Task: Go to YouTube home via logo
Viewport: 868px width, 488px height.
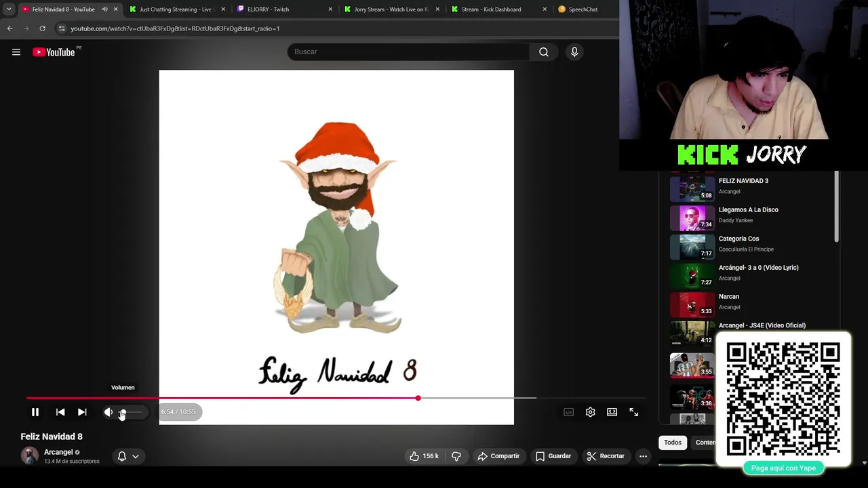Action: (x=54, y=52)
